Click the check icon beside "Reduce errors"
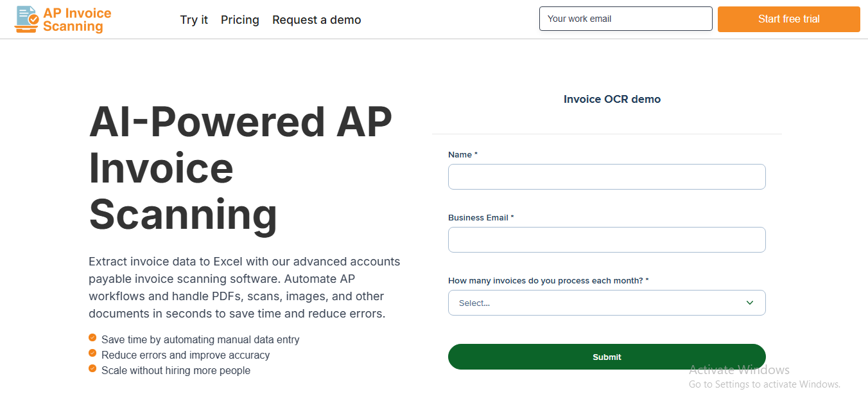Screen dimensions: 868x403 coord(92,354)
